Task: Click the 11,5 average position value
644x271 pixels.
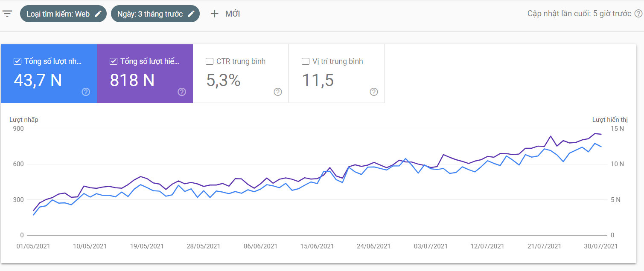Action: tap(318, 80)
